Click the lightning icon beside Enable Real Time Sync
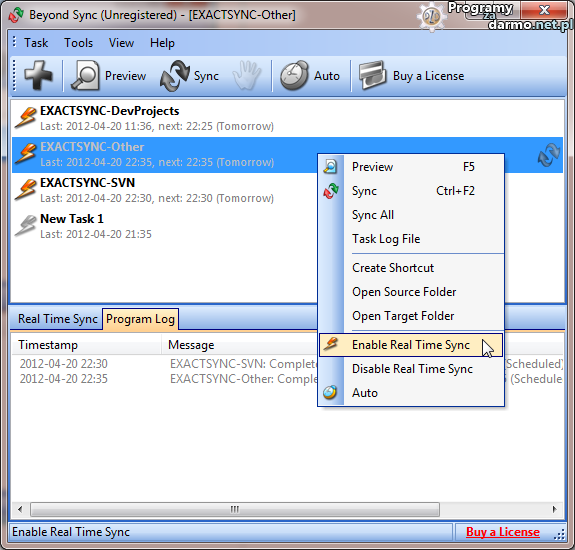This screenshot has height=550, width=575. [330, 344]
